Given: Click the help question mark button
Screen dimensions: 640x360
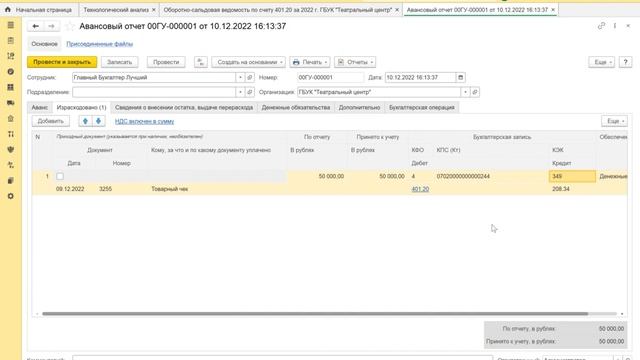Looking at the screenshot, I should (x=625, y=62).
